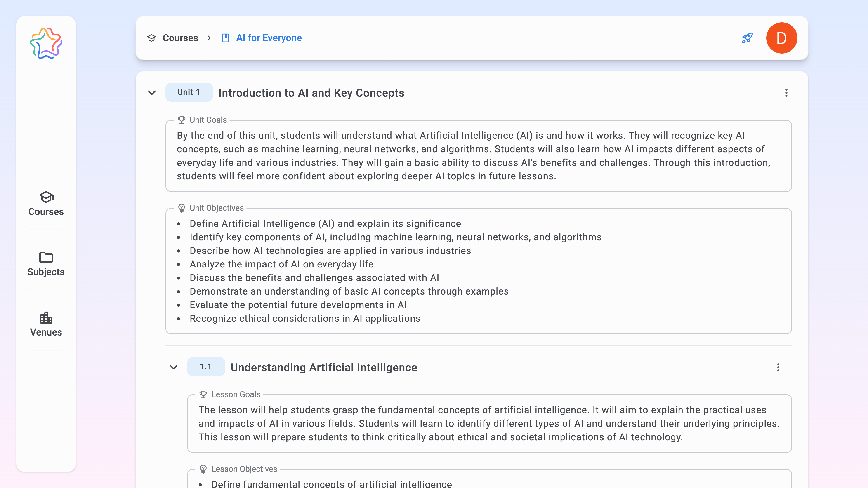Click Understanding Artificial Intelligence lesson title
Viewport: 868px width, 488px height.
point(324,367)
